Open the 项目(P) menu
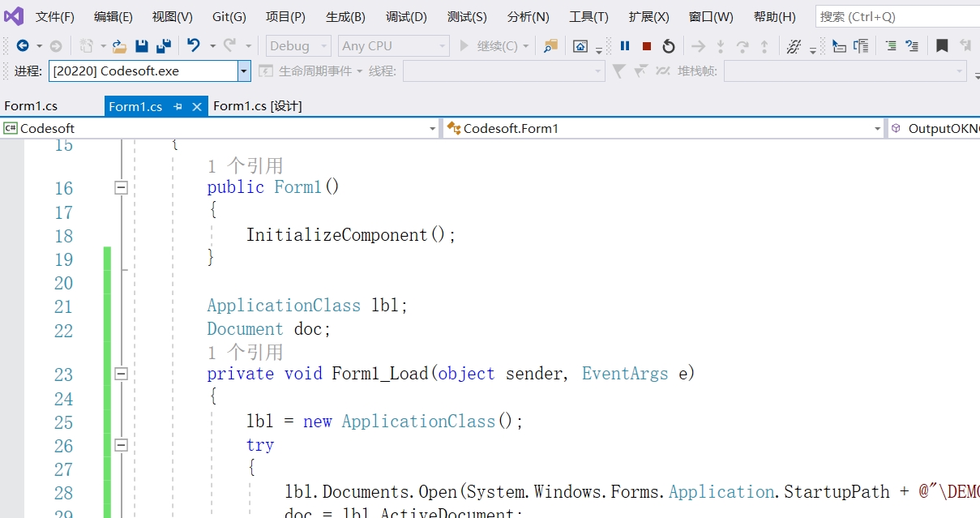 285,17
